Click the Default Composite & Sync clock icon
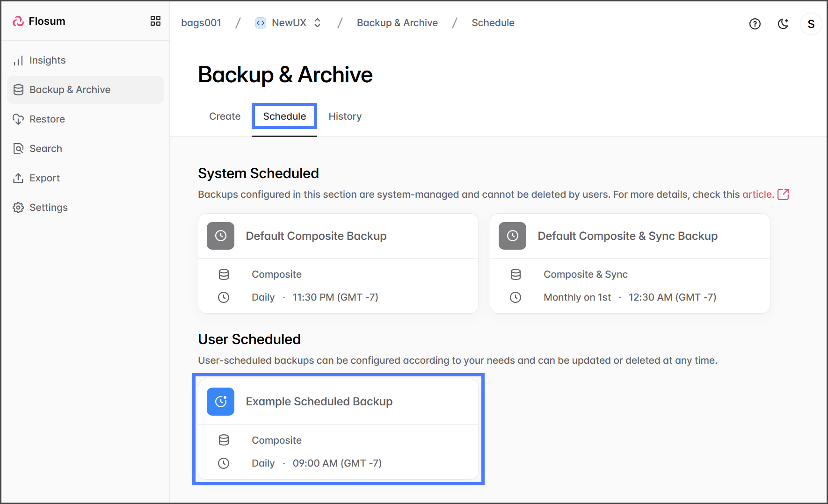 click(x=512, y=236)
